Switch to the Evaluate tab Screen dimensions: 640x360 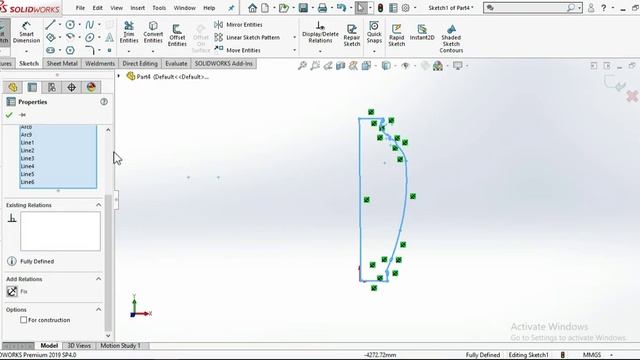[x=176, y=63]
